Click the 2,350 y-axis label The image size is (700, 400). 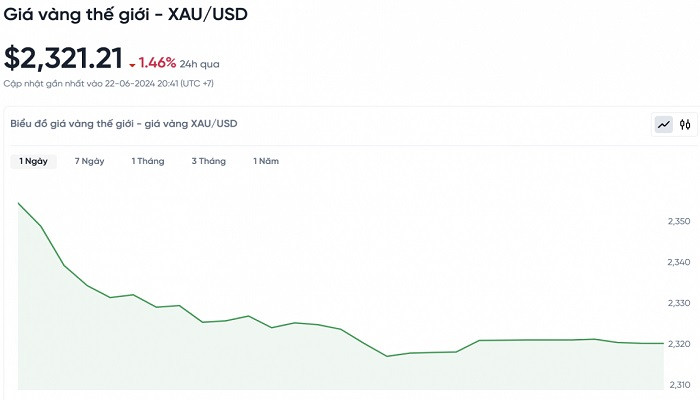pyautogui.click(x=678, y=221)
